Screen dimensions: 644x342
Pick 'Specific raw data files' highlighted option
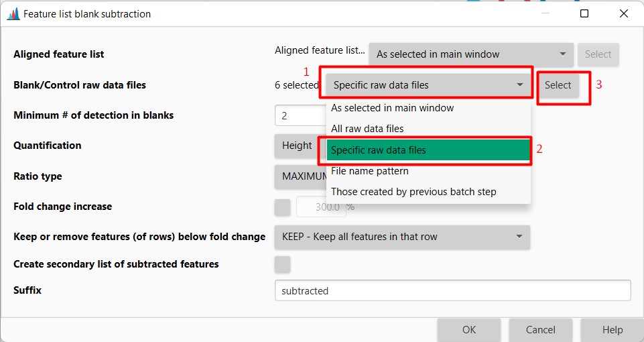coord(429,150)
